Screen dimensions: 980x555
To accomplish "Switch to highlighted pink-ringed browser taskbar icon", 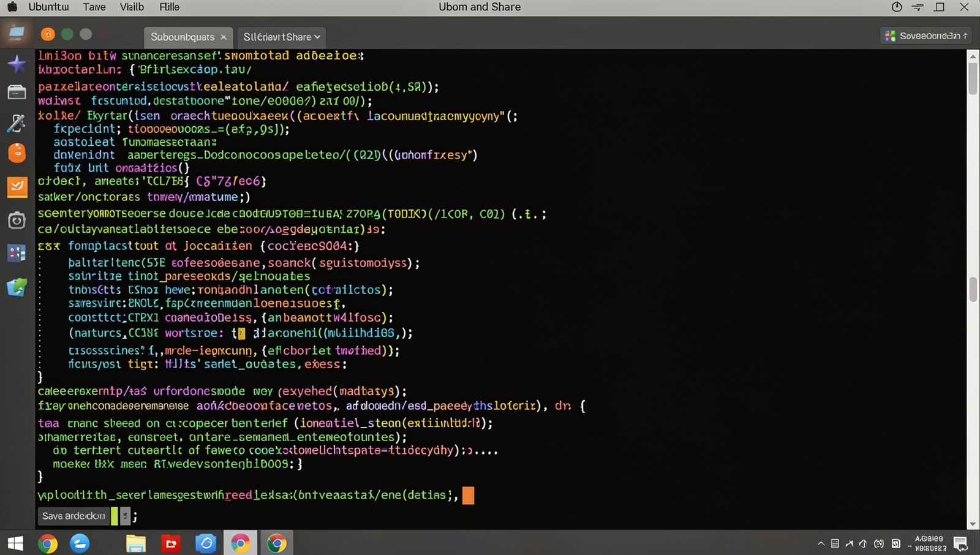I will [x=240, y=543].
